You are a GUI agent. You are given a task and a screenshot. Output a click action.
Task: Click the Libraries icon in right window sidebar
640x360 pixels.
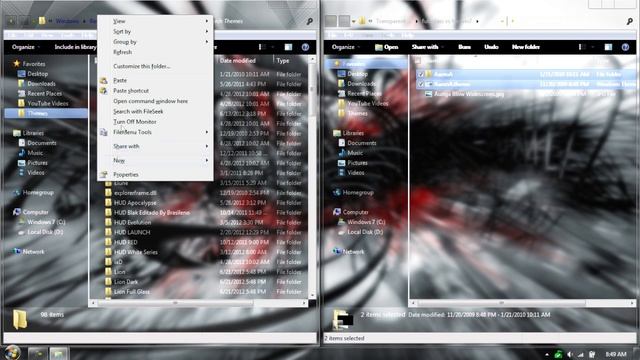coord(337,133)
